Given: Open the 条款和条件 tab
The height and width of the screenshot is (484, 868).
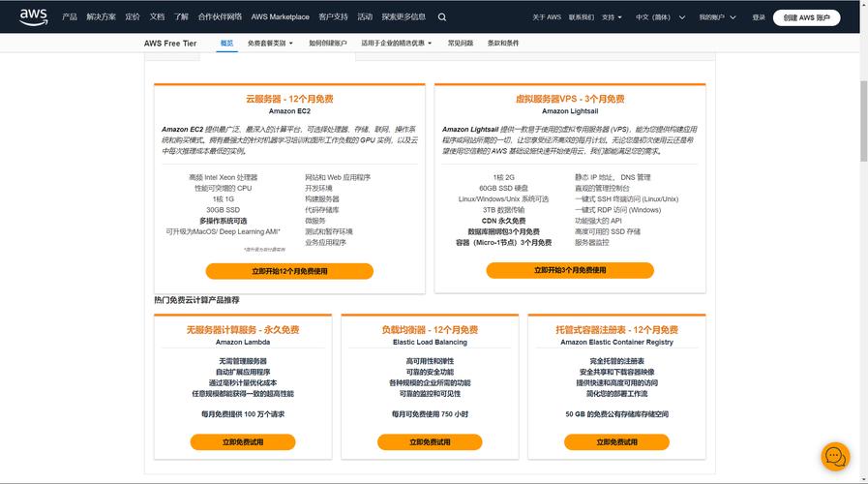Looking at the screenshot, I should (x=503, y=44).
